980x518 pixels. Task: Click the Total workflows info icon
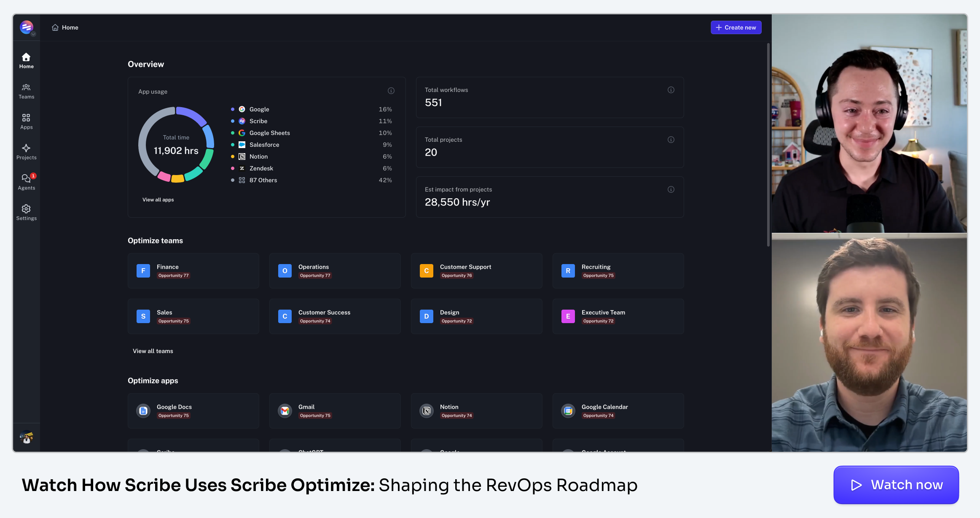pos(671,90)
